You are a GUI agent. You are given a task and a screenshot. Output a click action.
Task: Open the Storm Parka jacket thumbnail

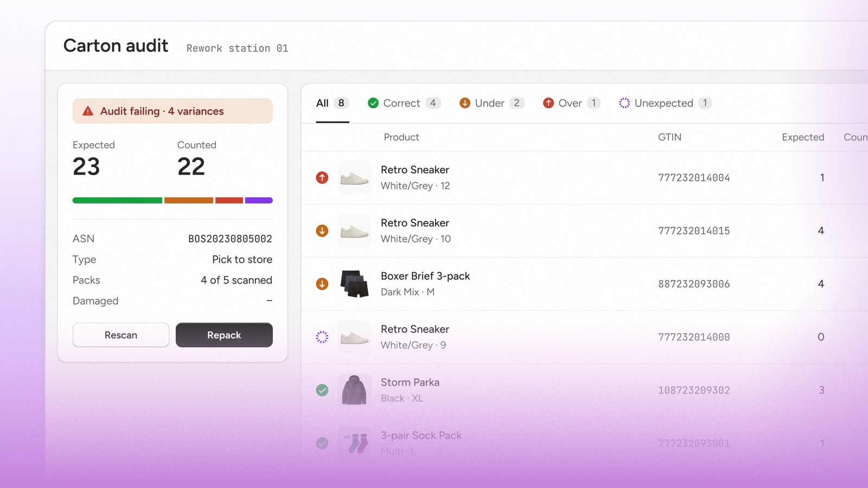[x=354, y=390]
